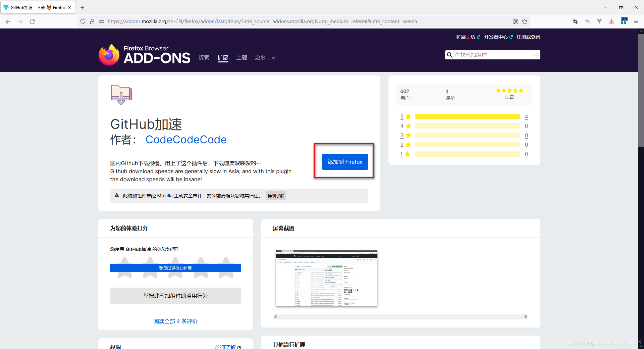Click the GitHub加速 add-on folder icon
Screen dimensions: 644x349
click(121, 95)
